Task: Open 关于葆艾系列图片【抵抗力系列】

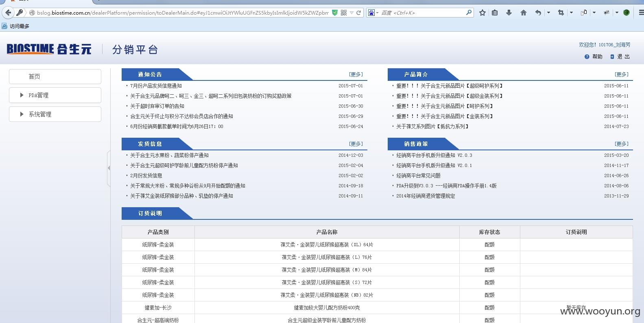Action: 433,126
